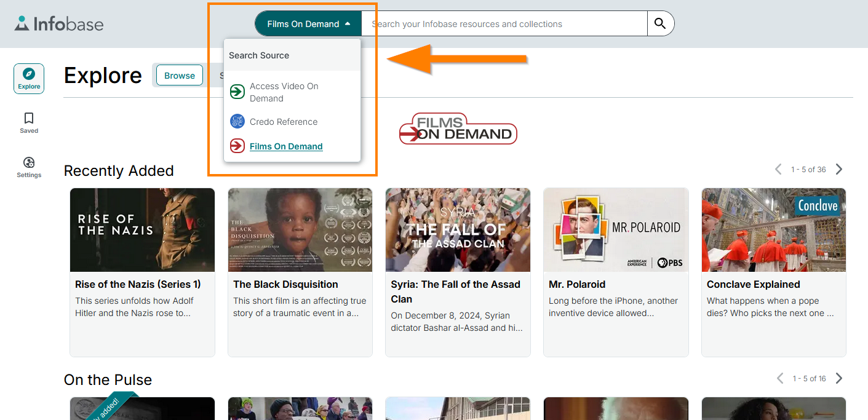Click The Black Disquisition title
Screen dimensions: 868x420
(x=285, y=284)
